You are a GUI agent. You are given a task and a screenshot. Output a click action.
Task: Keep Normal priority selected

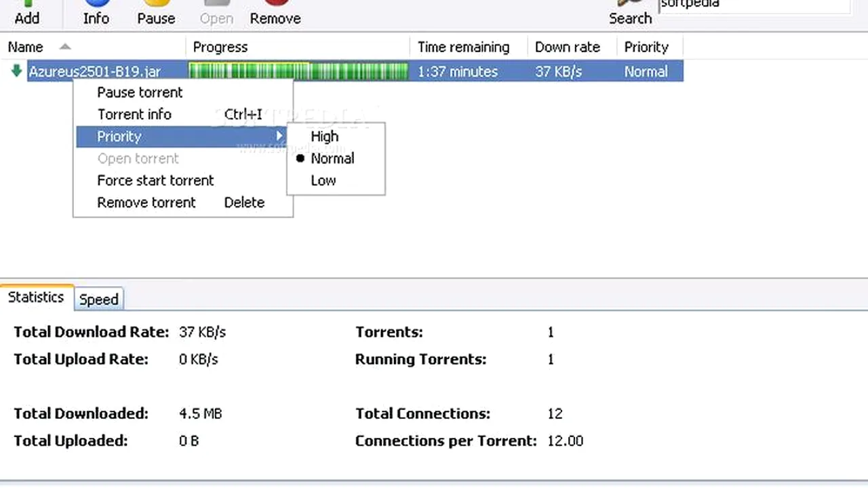click(x=332, y=158)
